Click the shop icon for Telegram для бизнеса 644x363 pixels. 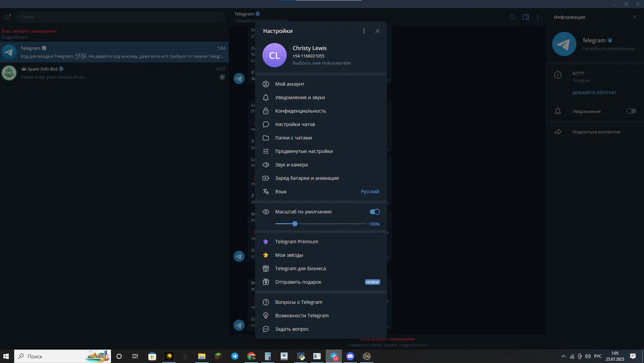266,269
